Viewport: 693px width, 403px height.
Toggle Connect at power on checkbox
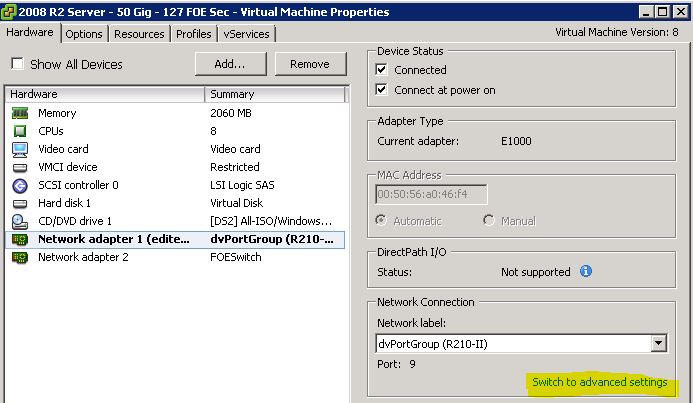point(381,90)
